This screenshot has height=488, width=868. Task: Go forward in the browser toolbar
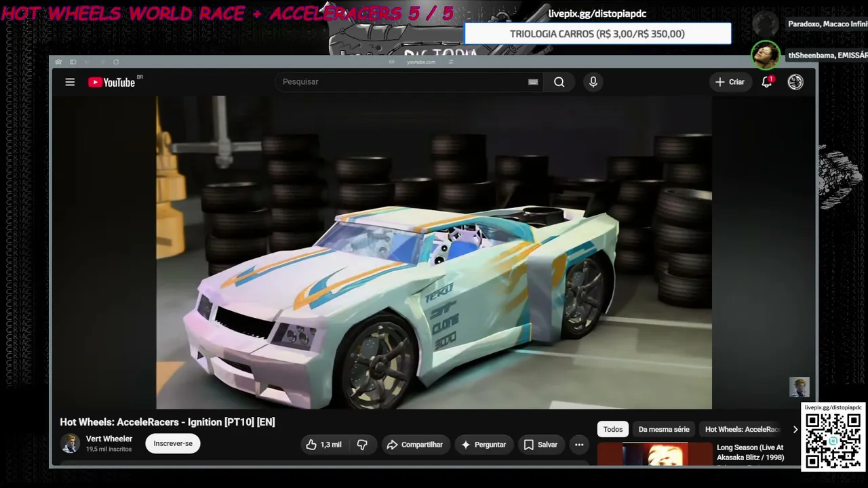(x=101, y=62)
